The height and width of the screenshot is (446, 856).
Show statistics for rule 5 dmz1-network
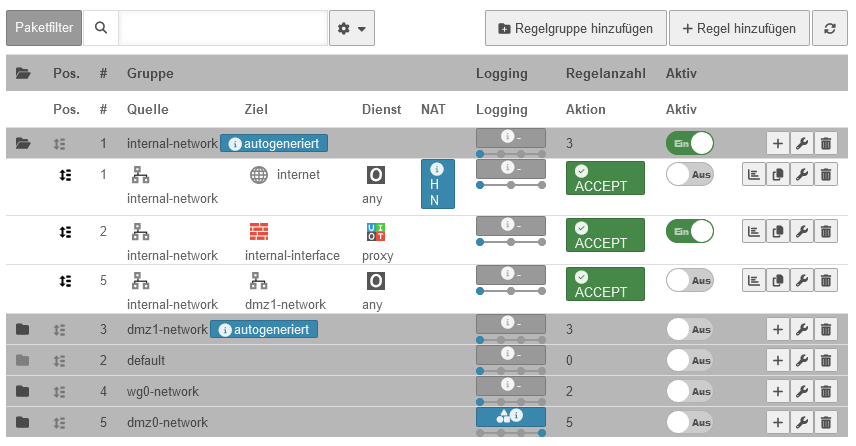click(754, 281)
